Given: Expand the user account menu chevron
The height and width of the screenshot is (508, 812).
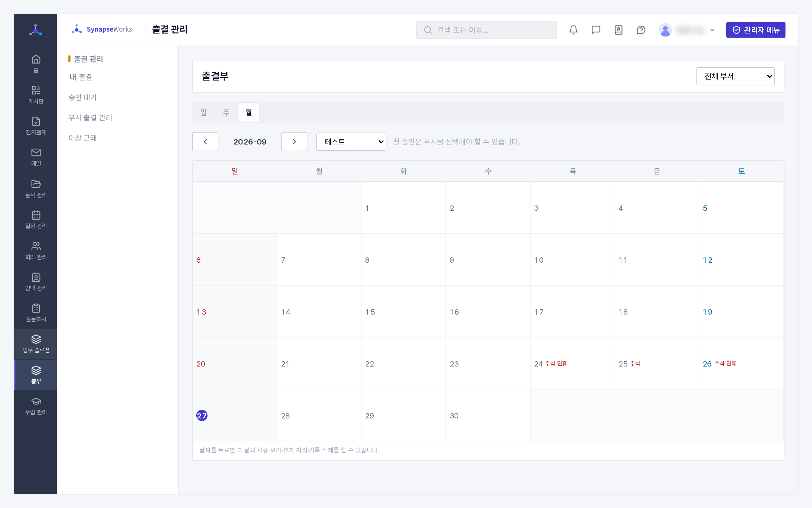Looking at the screenshot, I should (712, 30).
